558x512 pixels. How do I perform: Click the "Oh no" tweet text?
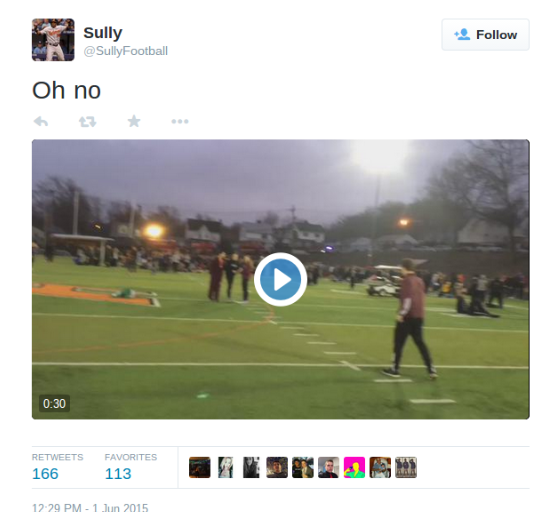pos(67,90)
